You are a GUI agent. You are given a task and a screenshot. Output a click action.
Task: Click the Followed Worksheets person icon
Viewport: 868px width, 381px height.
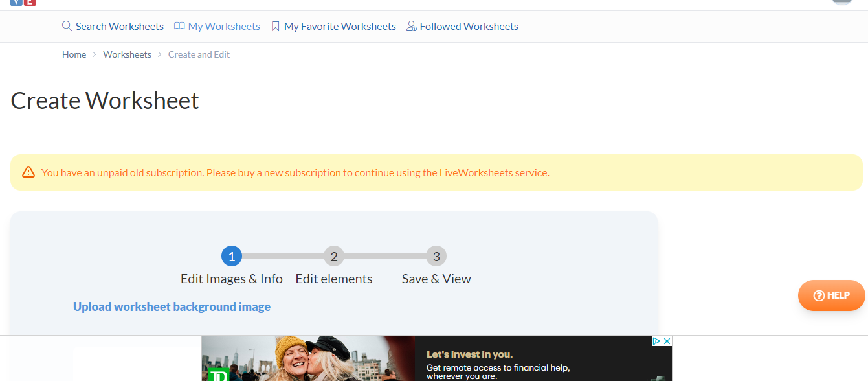pyautogui.click(x=411, y=27)
